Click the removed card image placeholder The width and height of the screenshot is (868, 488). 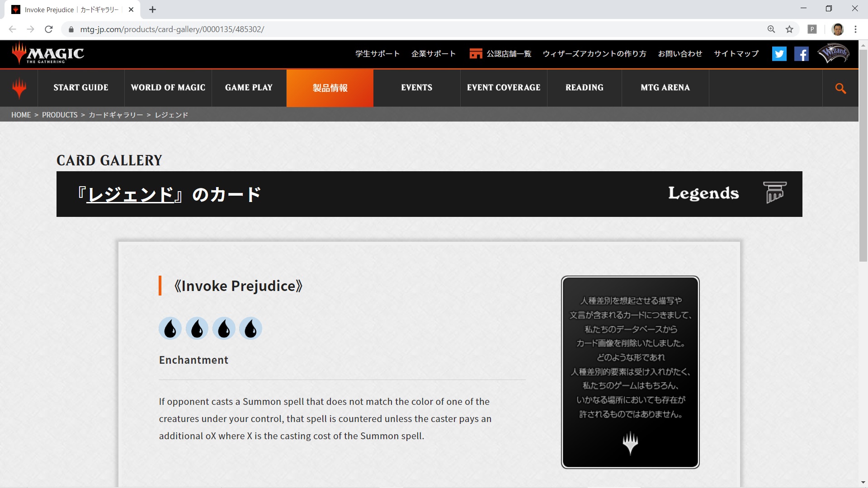630,372
